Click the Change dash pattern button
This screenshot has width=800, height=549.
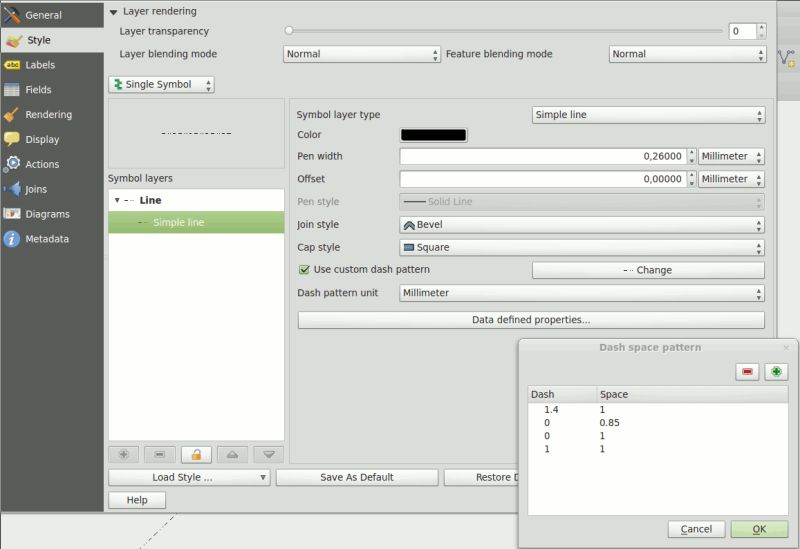click(648, 270)
